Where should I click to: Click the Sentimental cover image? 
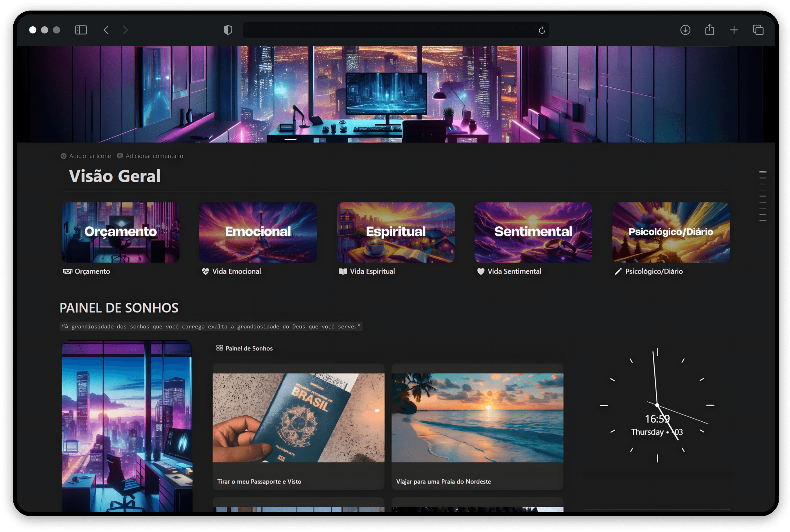coord(533,232)
